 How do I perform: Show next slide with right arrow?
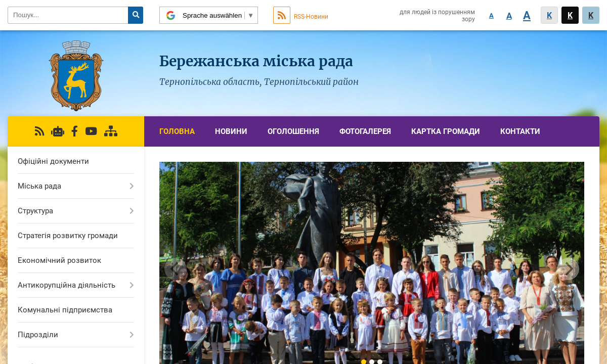(x=569, y=269)
